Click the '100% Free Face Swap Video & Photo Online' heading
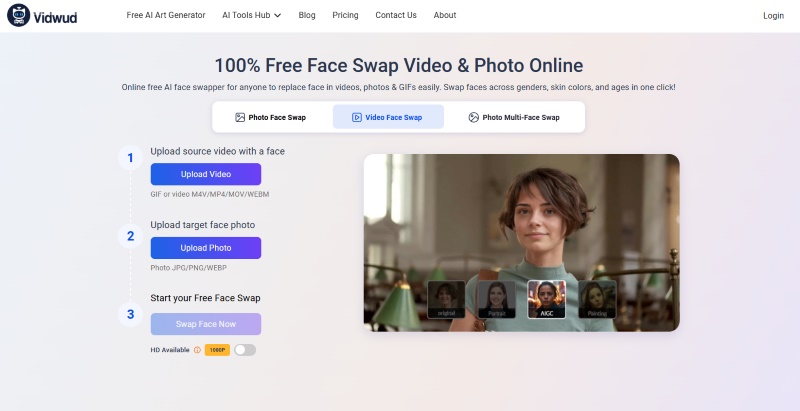The image size is (800, 411). point(398,66)
